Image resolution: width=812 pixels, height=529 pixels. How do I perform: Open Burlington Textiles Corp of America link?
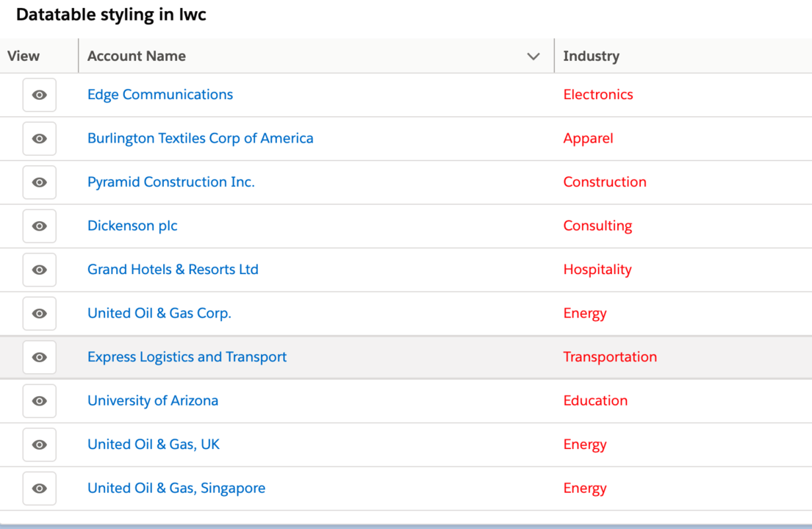click(x=201, y=138)
